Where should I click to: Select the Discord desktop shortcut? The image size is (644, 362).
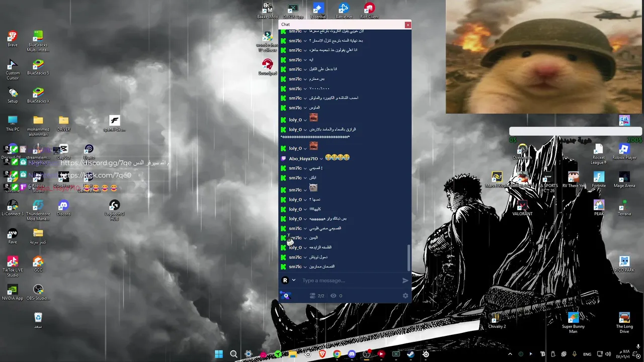point(63,208)
